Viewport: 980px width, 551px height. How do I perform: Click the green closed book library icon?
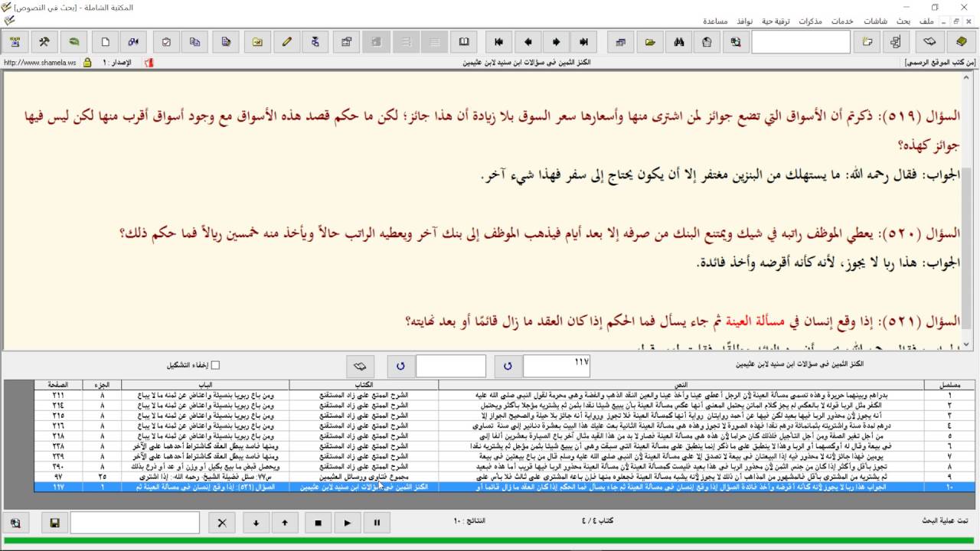[961, 42]
